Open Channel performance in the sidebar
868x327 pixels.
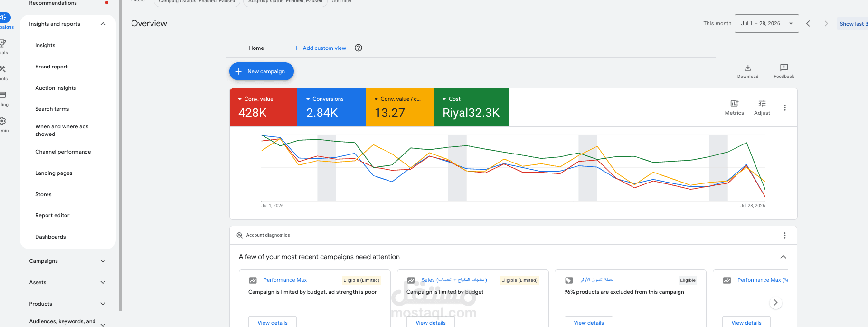click(63, 152)
